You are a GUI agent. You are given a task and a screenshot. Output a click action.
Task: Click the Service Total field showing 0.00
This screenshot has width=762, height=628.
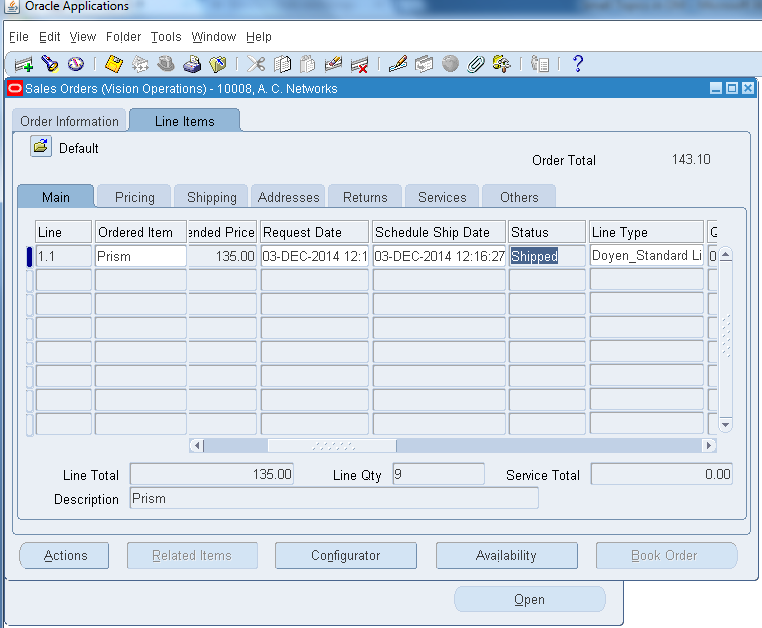point(661,474)
